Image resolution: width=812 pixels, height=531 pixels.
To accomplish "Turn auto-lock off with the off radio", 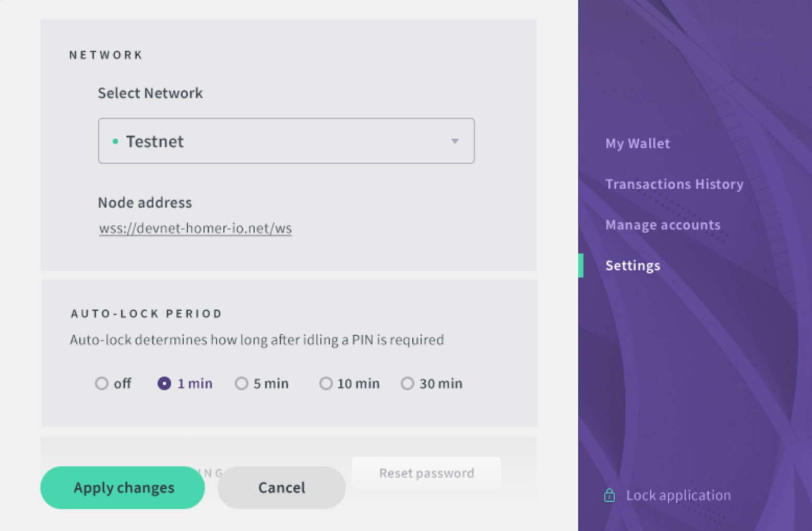I will [x=102, y=383].
